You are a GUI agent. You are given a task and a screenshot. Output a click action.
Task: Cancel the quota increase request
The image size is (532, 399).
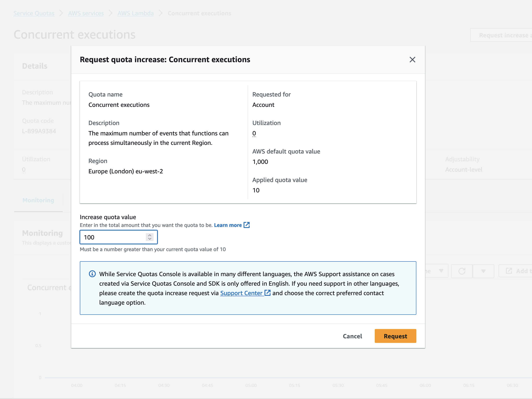coord(352,336)
